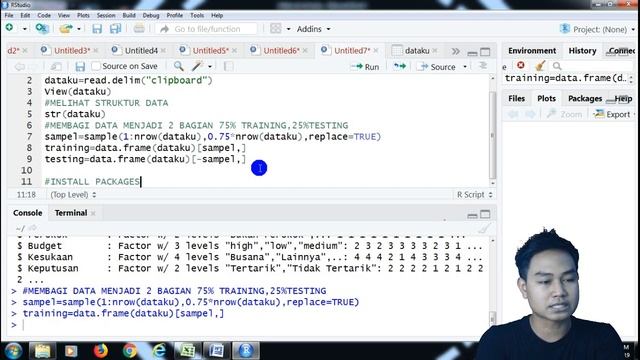Expand the Source options dropdown arrow
The image size is (640, 360).
[x=464, y=67]
